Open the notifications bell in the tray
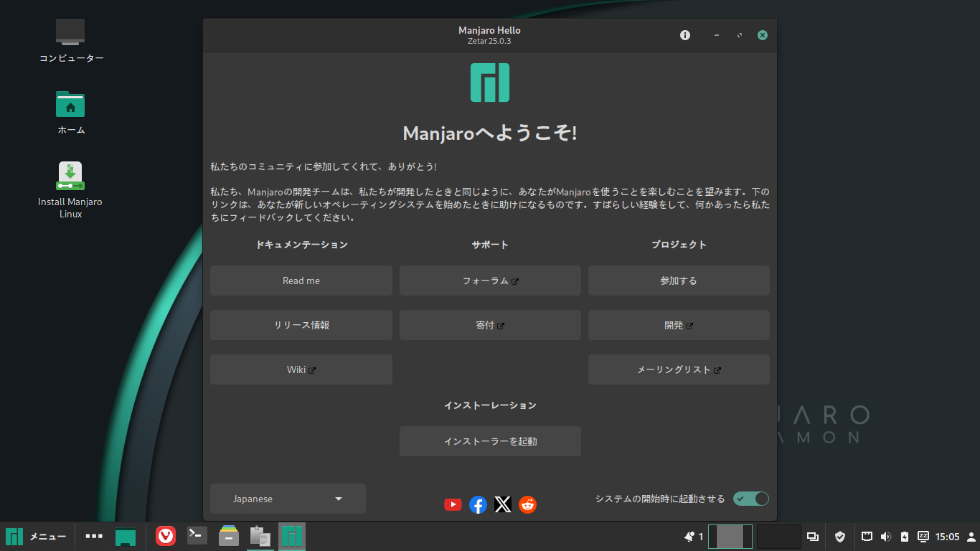Image resolution: width=980 pixels, height=551 pixels. tap(689, 537)
